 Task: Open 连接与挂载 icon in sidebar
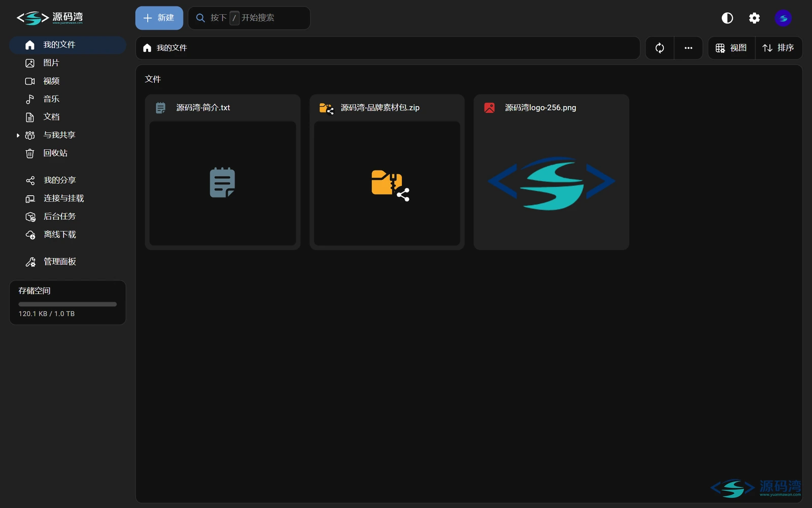[30, 199]
